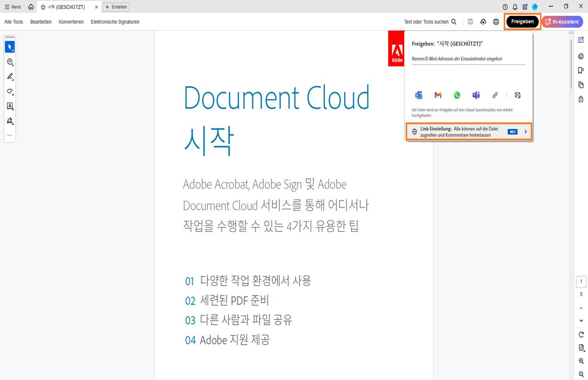Screen dimensions: 588x380
Task: Click send as e-mail attachment icon
Action: click(x=518, y=95)
